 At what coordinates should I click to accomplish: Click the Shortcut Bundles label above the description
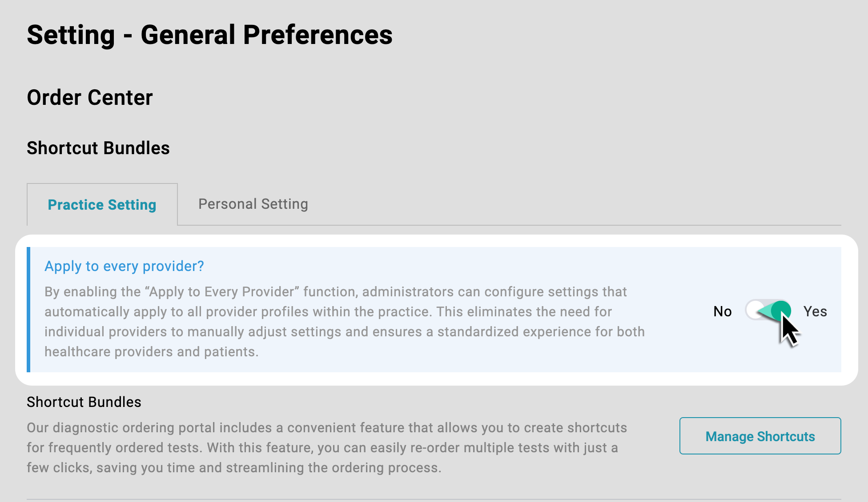click(x=84, y=402)
